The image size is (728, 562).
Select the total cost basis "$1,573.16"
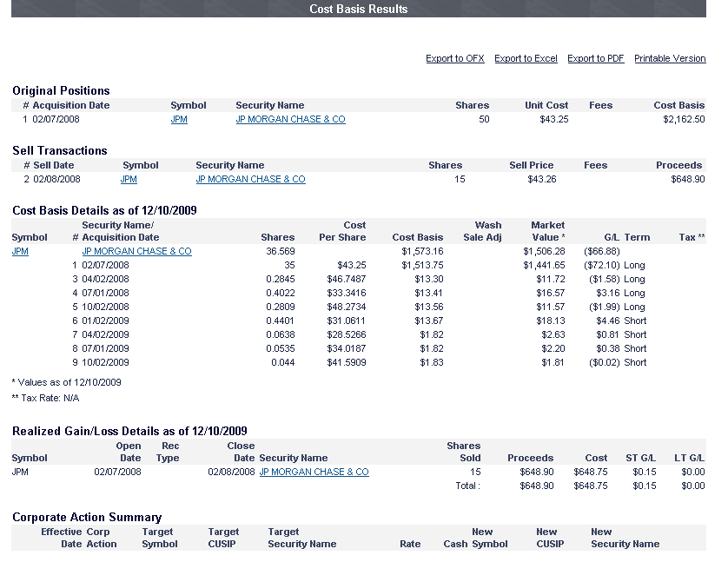point(422,251)
